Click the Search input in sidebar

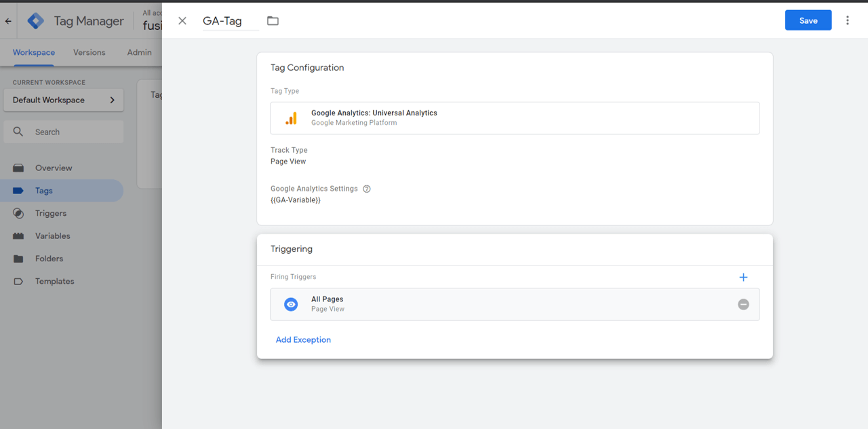[64, 132]
